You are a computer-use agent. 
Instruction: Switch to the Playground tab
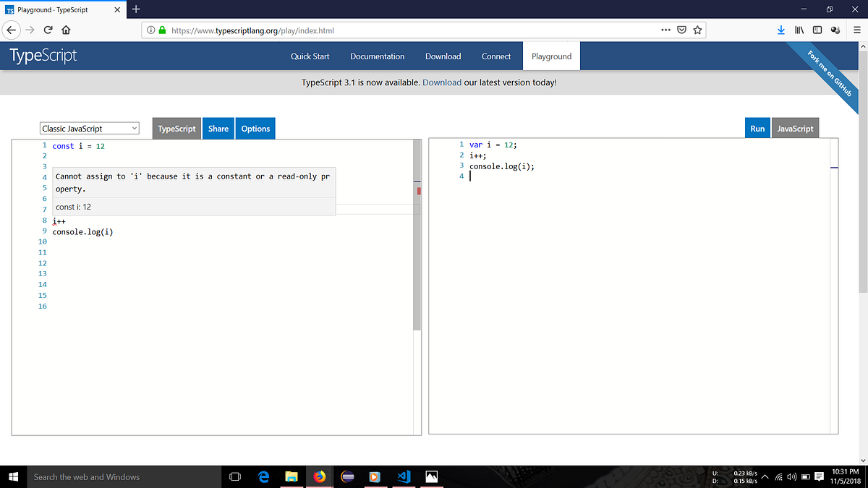(x=551, y=56)
